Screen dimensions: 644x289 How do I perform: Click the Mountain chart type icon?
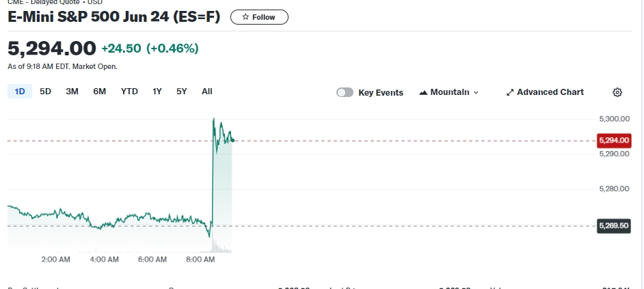coord(423,92)
